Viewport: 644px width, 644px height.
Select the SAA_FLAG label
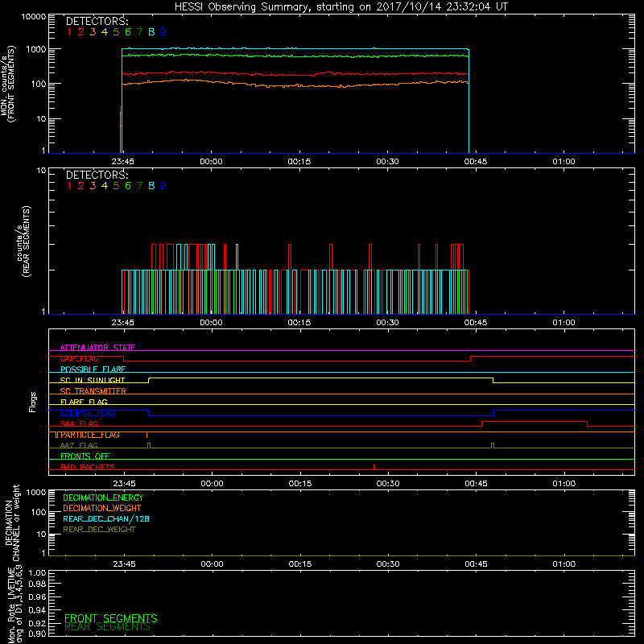point(79,424)
